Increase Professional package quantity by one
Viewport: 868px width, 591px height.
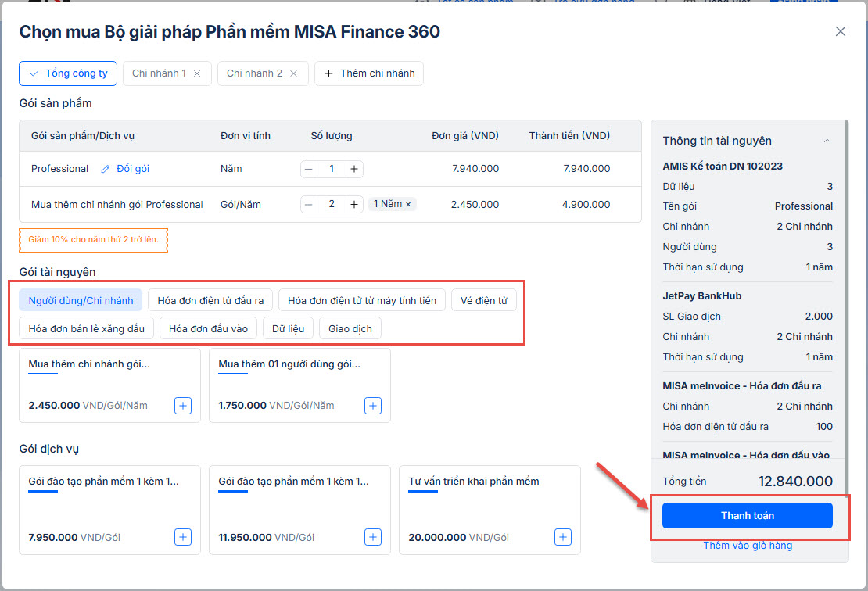point(354,169)
